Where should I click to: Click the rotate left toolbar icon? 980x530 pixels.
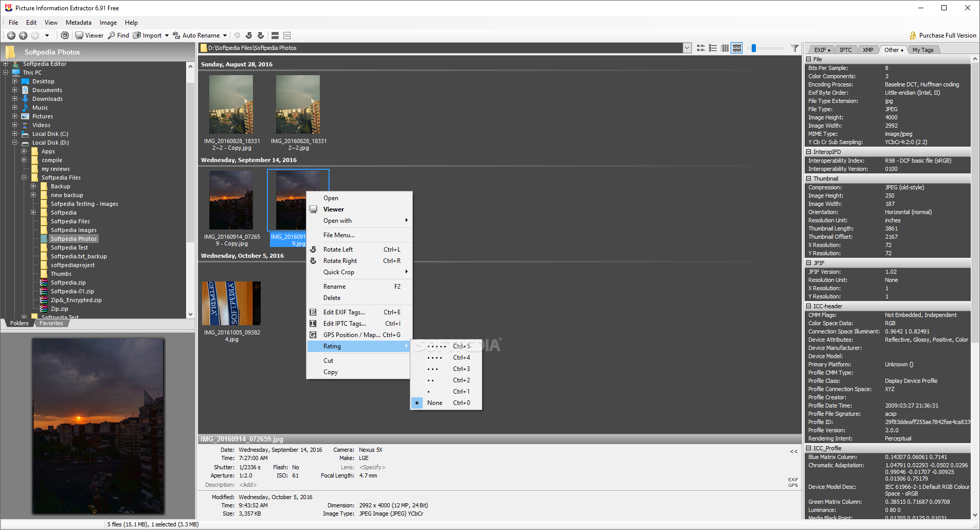click(249, 36)
